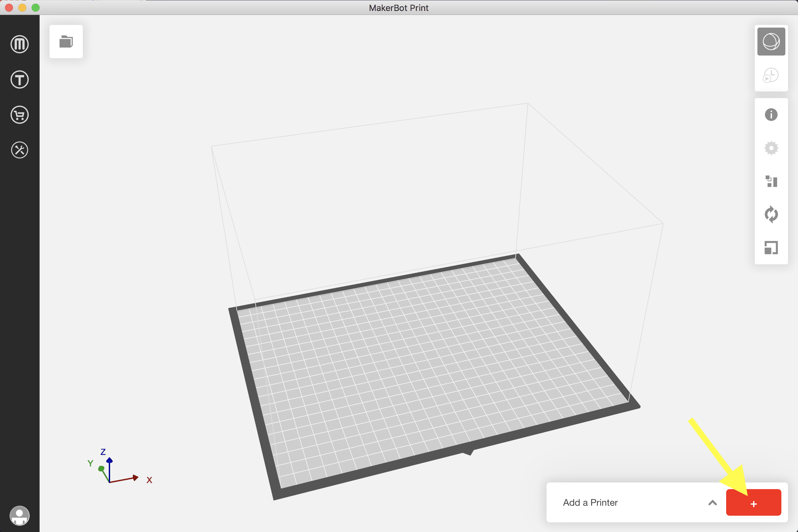The image size is (798, 532).
Task: Click the red plus add printer button
Action: coord(753,502)
